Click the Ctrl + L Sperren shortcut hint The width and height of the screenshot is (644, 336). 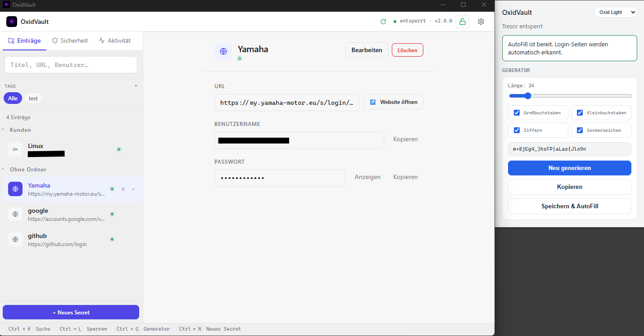[x=82, y=329]
